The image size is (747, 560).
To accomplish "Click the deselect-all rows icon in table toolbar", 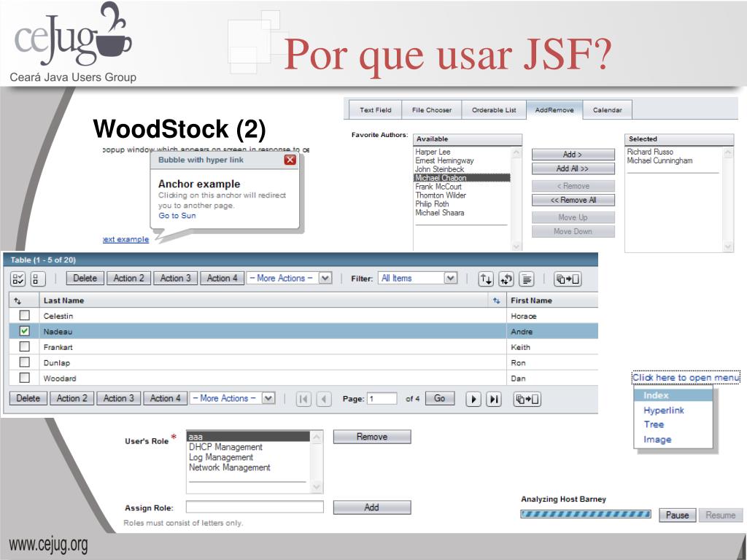I will [x=38, y=279].
